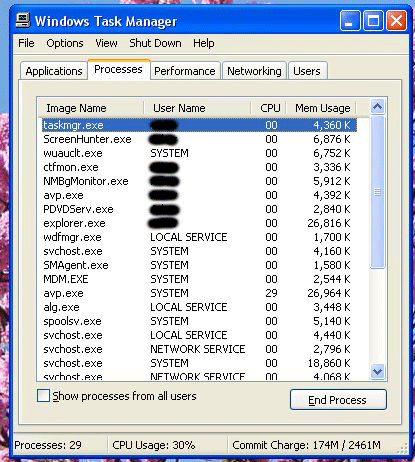The width and height of the screenshot is (415, 462).
Task: Select the svchost.exe row with 2,796 K
Action: pyautogui.click(x=199, y=349)
